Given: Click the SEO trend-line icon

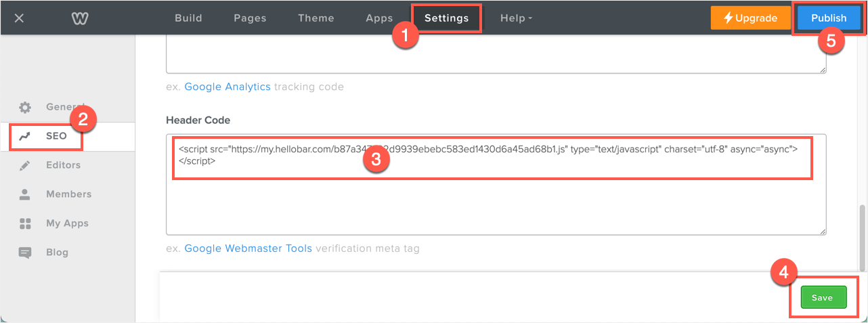Looking at the screenshot, I should [x=25, y=136].
